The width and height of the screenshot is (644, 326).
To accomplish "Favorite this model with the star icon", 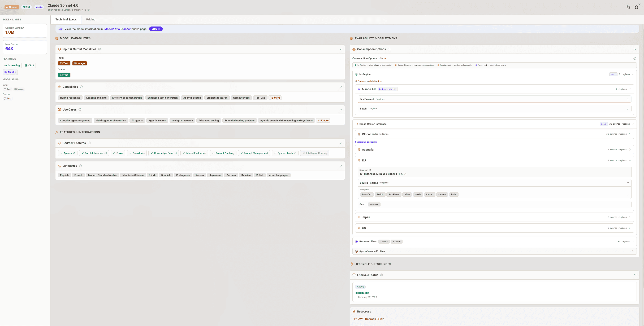I will (636, 7).
